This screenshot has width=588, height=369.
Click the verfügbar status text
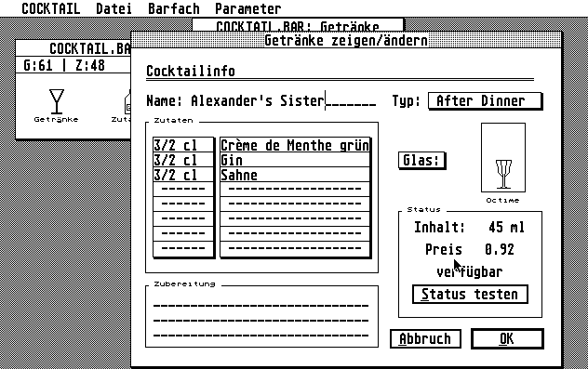click(470, 271)
